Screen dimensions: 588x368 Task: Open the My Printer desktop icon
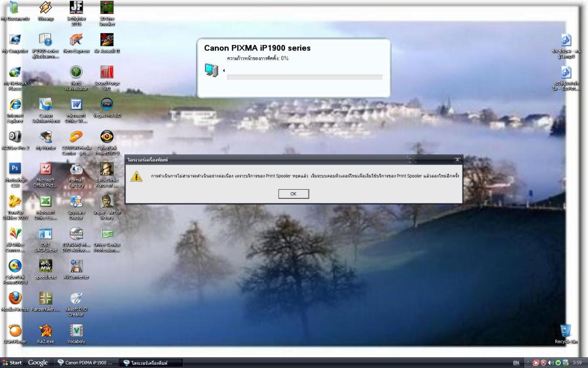tap(45, 141)
